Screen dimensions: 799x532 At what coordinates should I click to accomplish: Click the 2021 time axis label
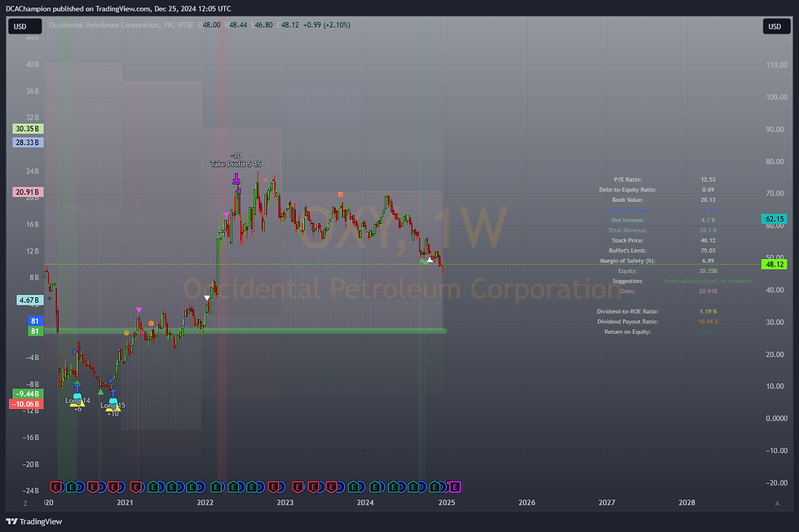(x=125, y=503)
